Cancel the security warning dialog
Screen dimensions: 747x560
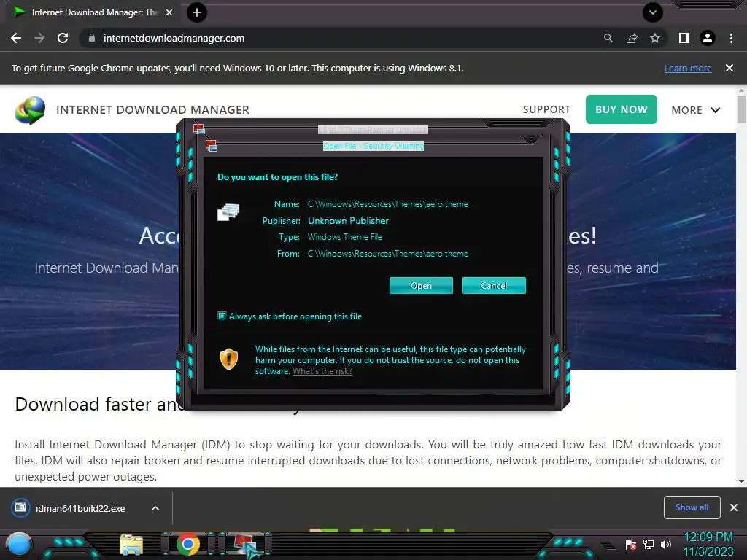(x=494, y=285)
